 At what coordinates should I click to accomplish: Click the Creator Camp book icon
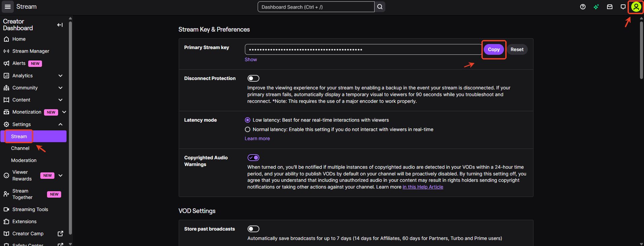point(6,234)
